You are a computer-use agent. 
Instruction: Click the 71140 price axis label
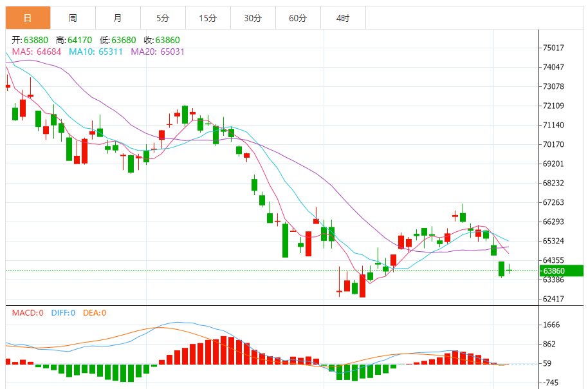pos(553,125)
